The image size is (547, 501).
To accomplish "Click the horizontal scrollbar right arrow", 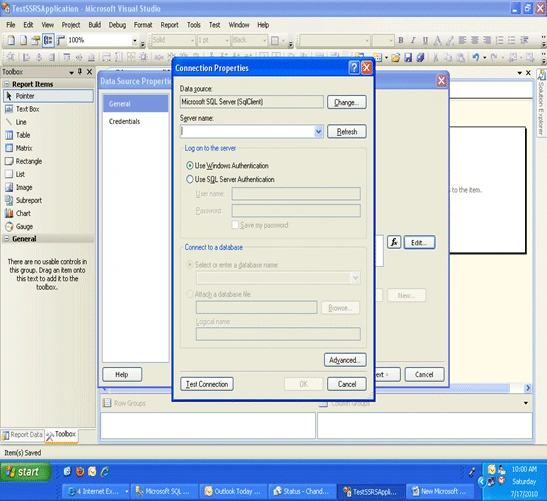I will [x=528, y=388].
